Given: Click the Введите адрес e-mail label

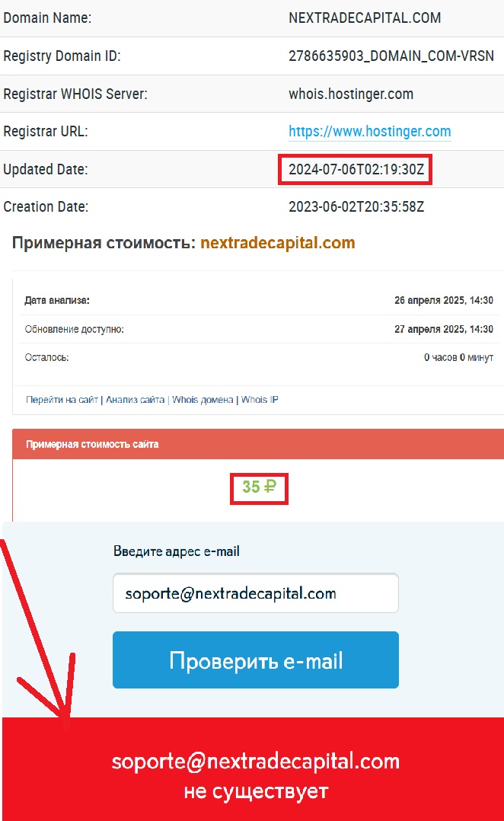Looking at the screenshot, I should (177, 551).
